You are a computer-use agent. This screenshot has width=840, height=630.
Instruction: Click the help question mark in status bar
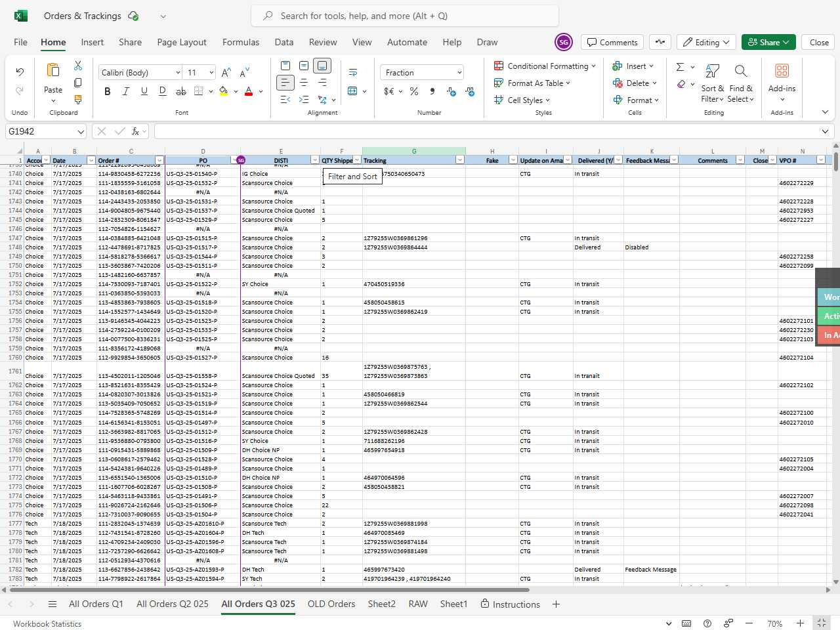707,623
